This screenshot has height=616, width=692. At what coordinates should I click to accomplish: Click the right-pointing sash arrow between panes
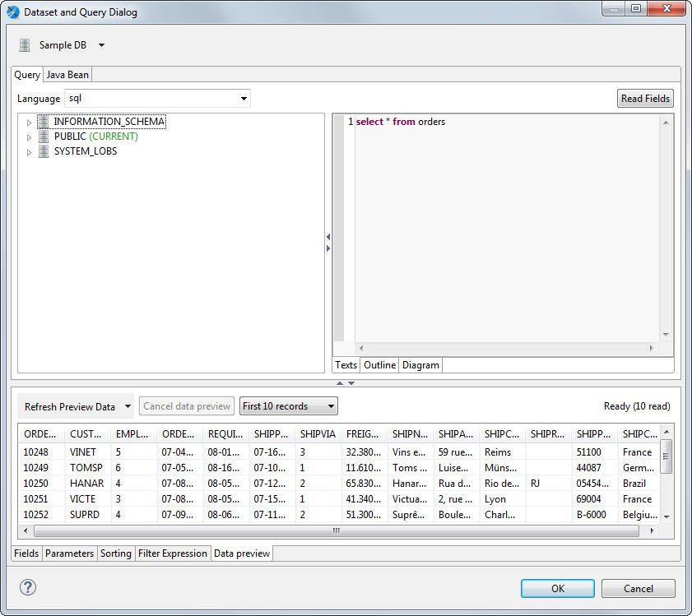[328, 248]
